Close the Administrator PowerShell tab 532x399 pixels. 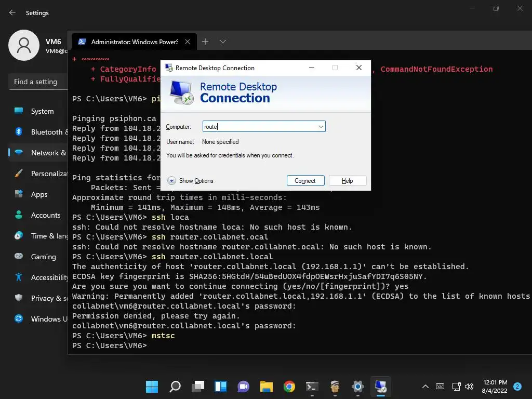click(188, 42)
